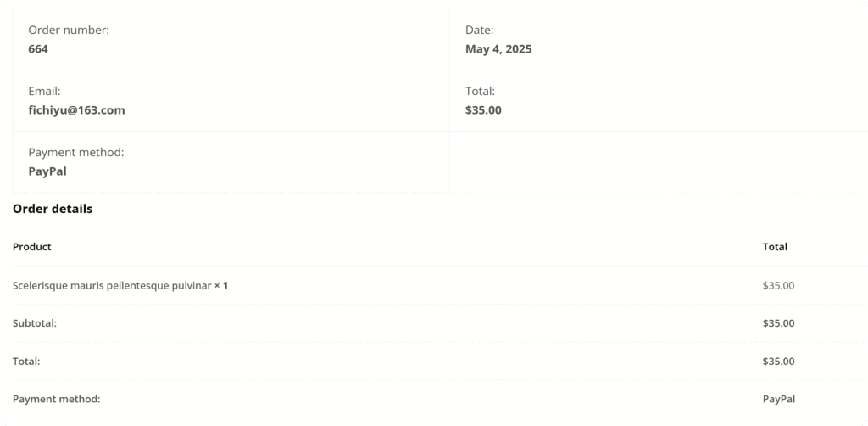Click the order number value 664
868x426 pixels.
[x=38, y=49]
